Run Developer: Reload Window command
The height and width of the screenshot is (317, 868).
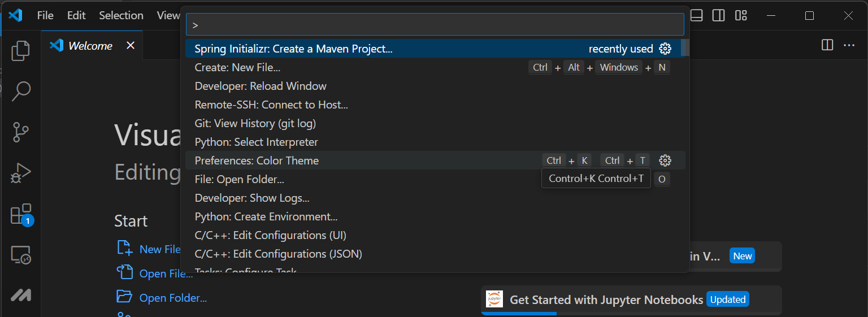[x=435, y=86]
